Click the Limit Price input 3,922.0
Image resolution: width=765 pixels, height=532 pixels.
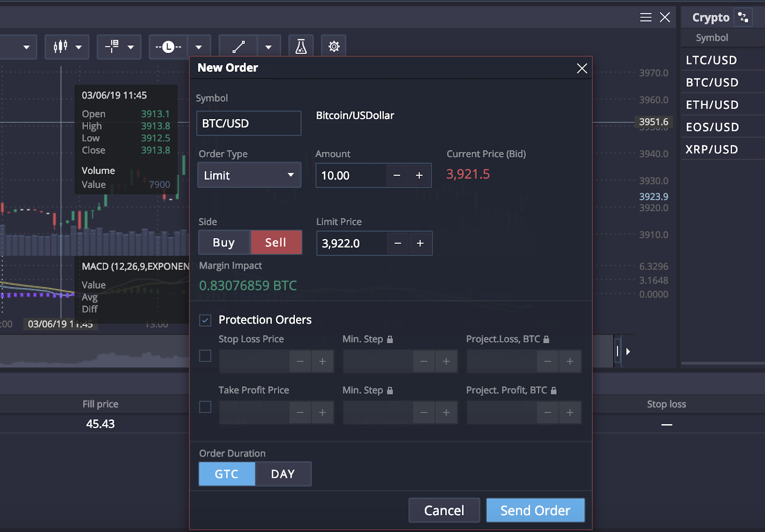click(x=352, y=243)
